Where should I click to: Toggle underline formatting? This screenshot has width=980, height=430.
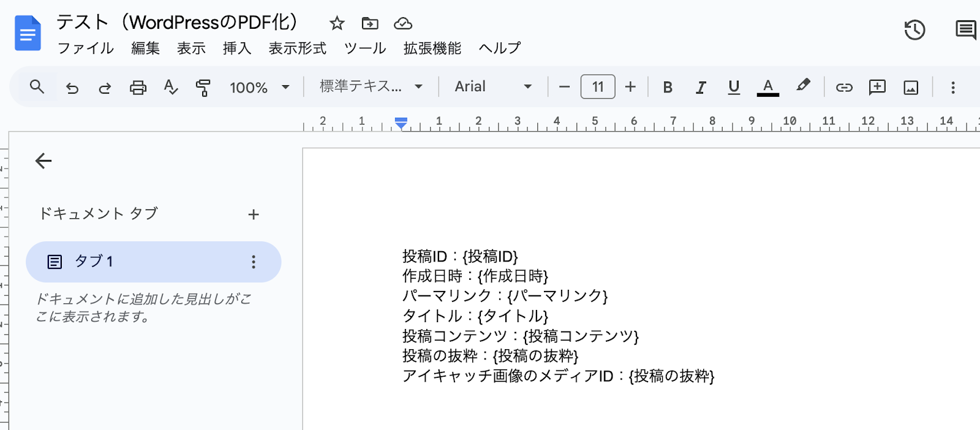pos(734,88)
